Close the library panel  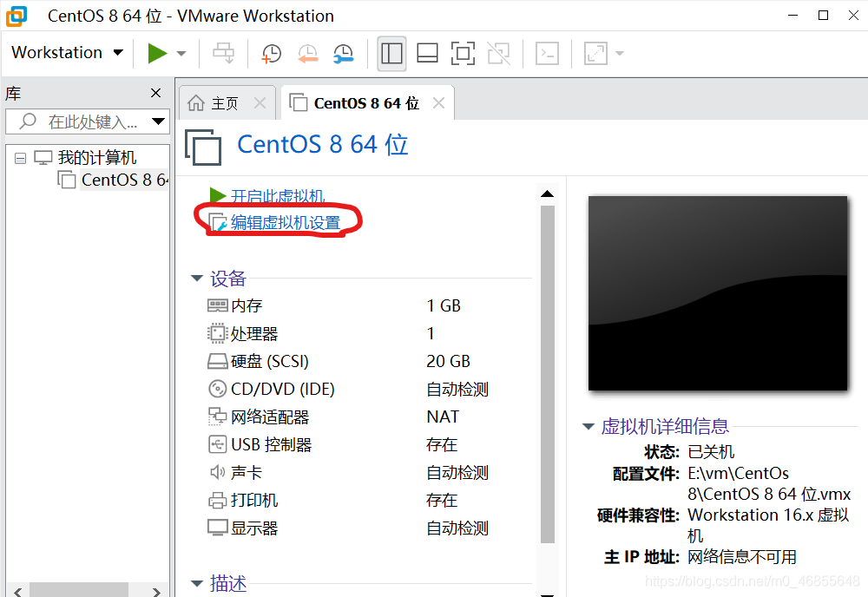click(156, 93)
